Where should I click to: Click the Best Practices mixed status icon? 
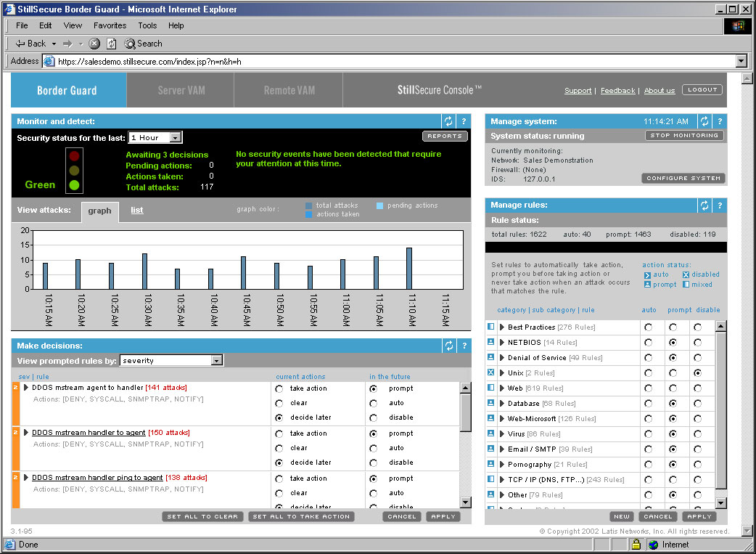[x=491, y=327]
